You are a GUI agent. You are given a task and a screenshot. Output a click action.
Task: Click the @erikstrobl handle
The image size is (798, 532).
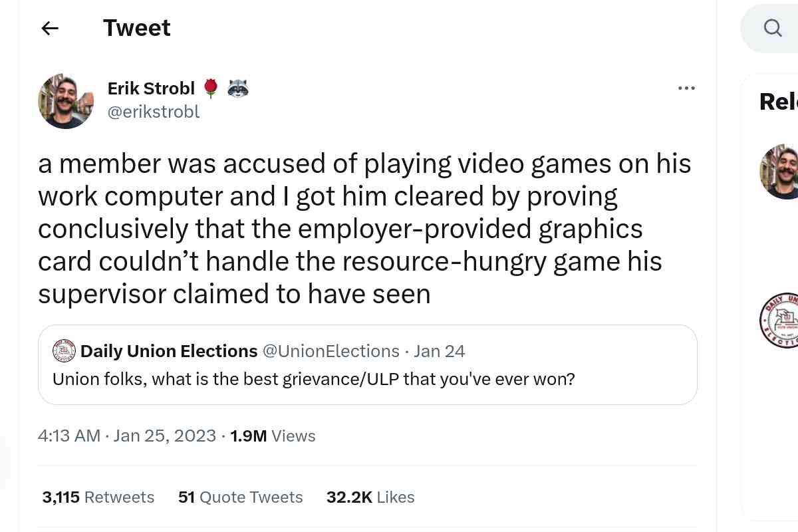coord(153,112)
